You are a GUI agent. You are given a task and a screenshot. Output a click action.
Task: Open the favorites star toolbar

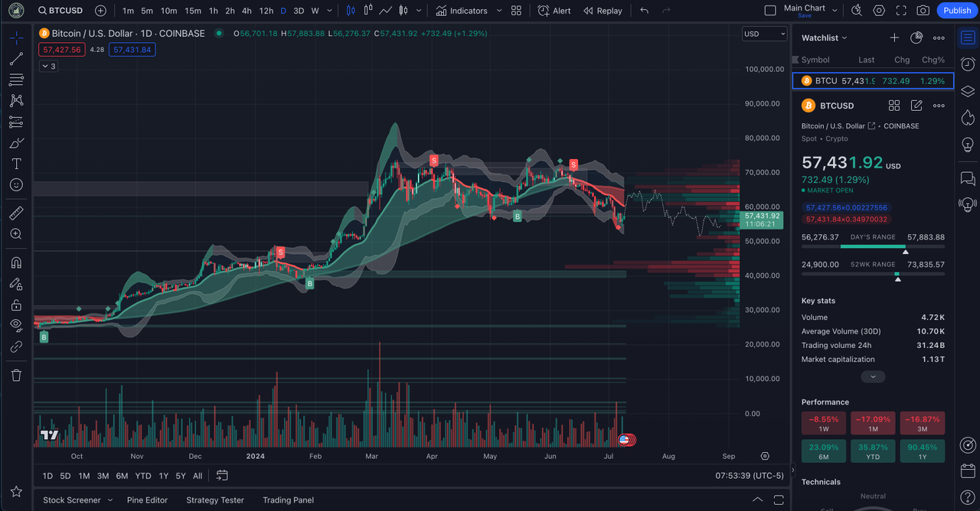click(16, 492)
